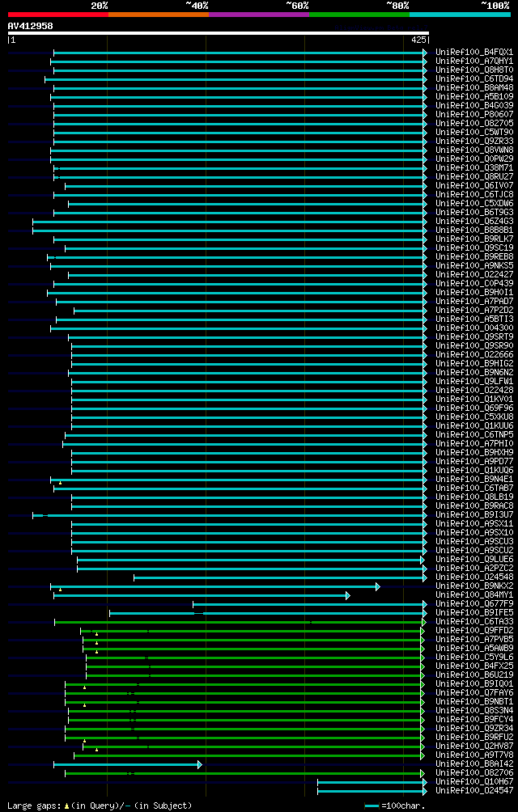Select the UniRef100_O24548 label

(474, 577)
